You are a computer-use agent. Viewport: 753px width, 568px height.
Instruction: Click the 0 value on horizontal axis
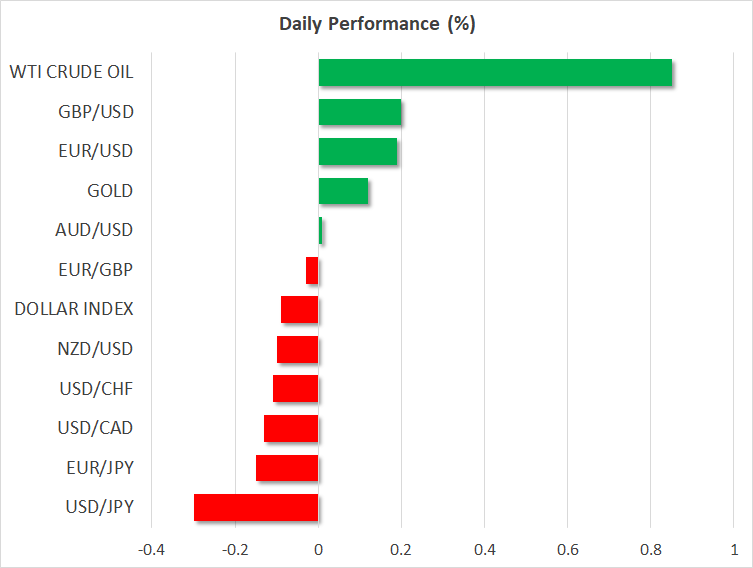[318, 550]
